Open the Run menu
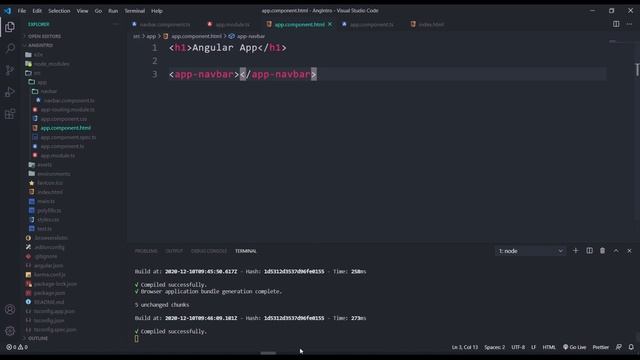Image resolution: width=640 pixels, height=360 pixels. [113, 11]
